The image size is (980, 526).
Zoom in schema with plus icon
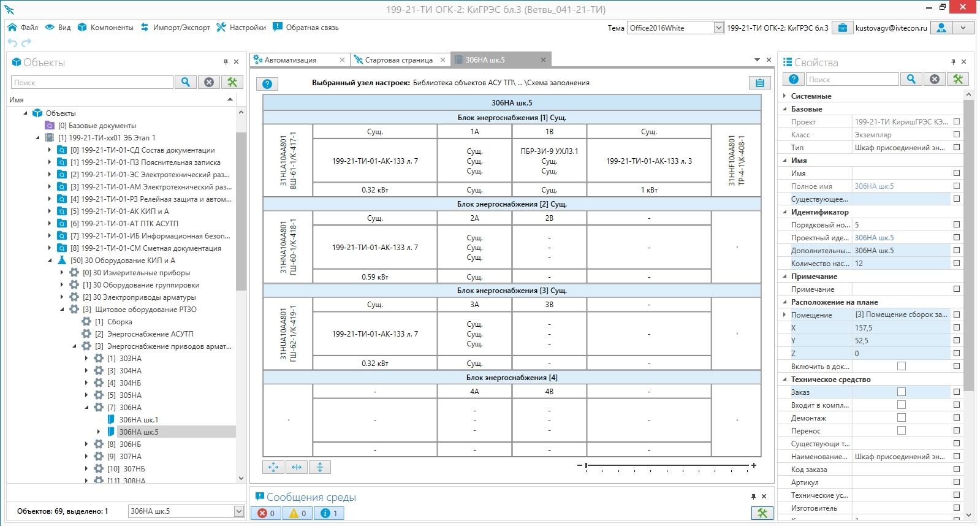coord(754,466)
